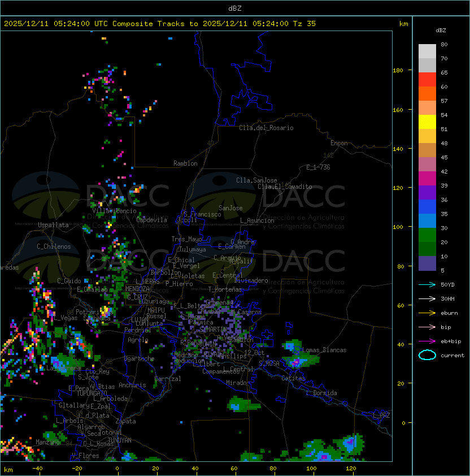The image size is (470, 476).
Task: Click the Ugarteche place label
Action: click(140, 359)
